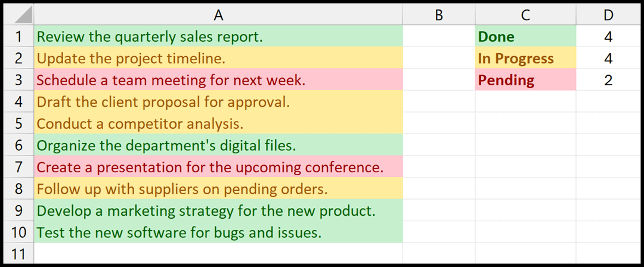Select column A header
The height and width of the screenshot is (267, 644).
[x=218, y=15]
